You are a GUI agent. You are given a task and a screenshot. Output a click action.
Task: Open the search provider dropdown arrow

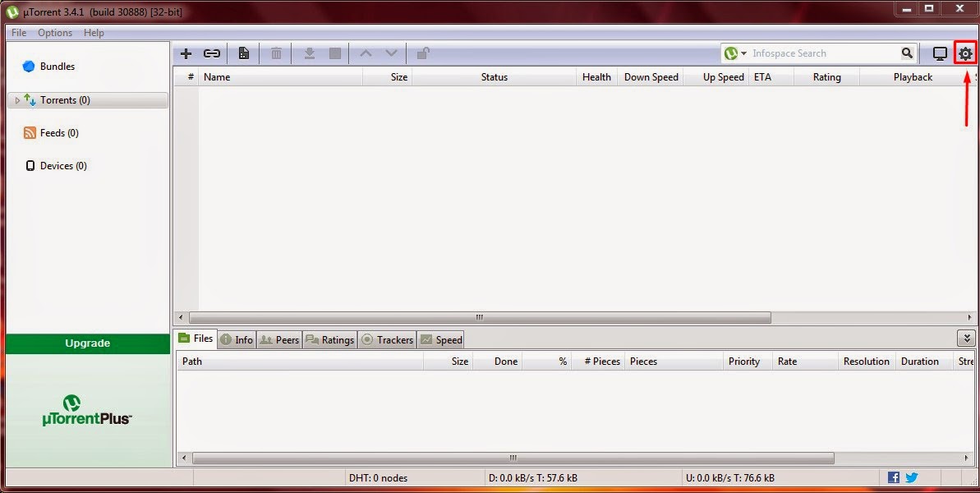743,53
